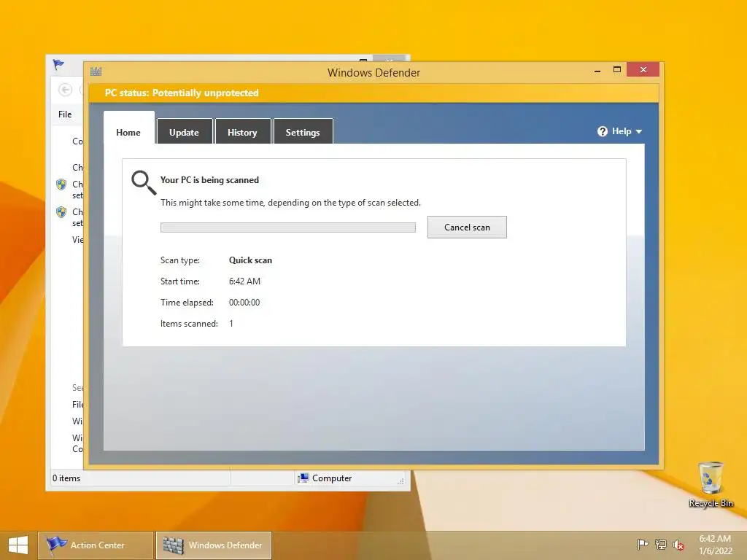
Task: Click the Windows Defender castle icon in title bar
Action: click(x=96, y=71)
